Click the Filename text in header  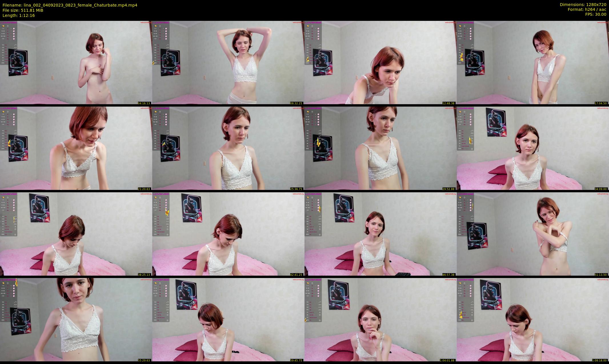coord(70,5)
